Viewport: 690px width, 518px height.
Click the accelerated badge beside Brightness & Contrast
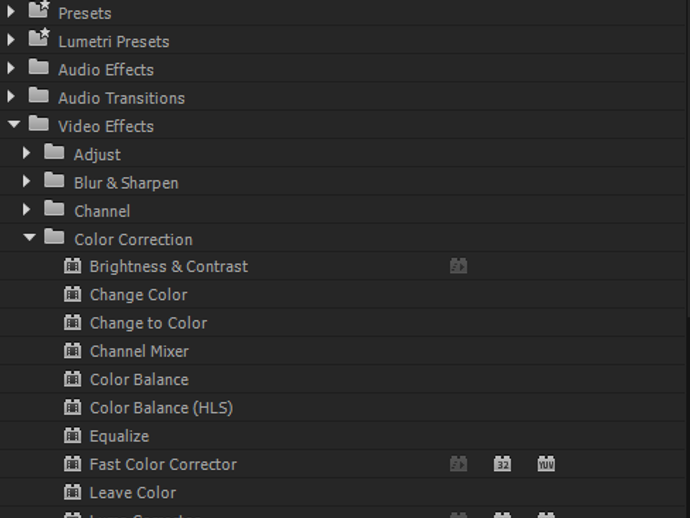(x=458, y=266)
